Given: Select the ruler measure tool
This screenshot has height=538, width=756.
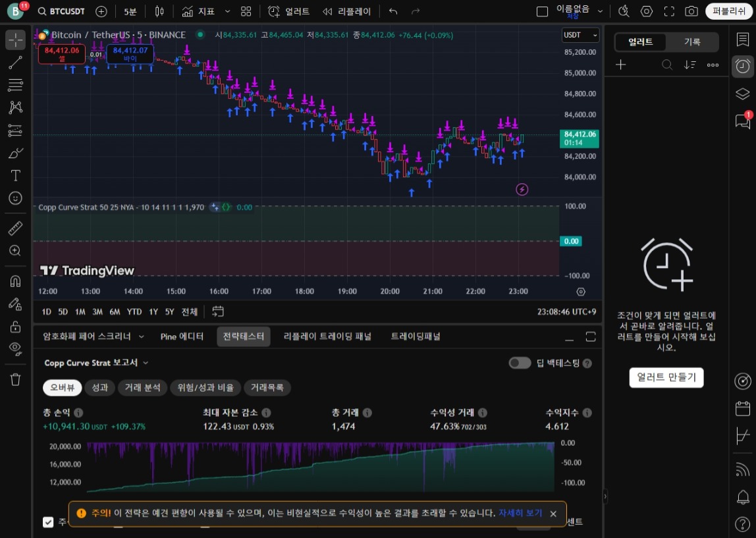Looking at the screenshot, I should (x=15, y=228).
